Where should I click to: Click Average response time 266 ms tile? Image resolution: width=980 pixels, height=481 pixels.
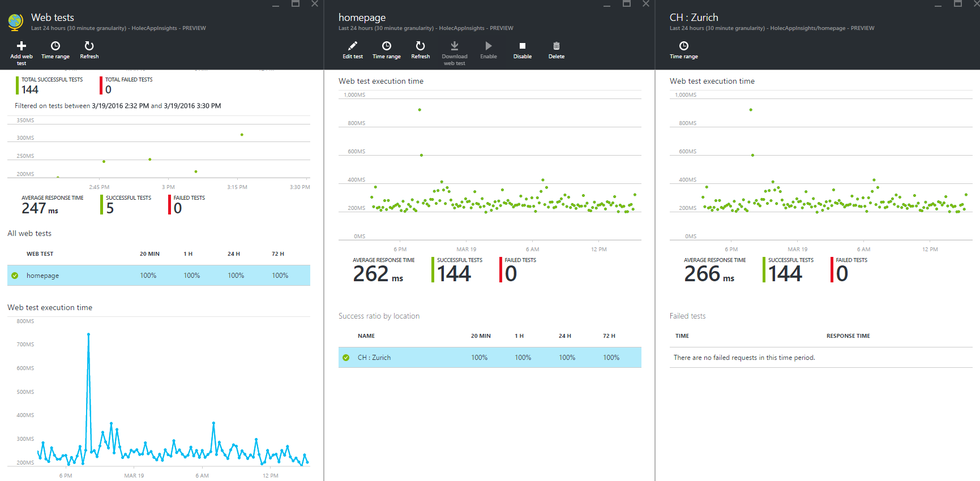[714, 270]
